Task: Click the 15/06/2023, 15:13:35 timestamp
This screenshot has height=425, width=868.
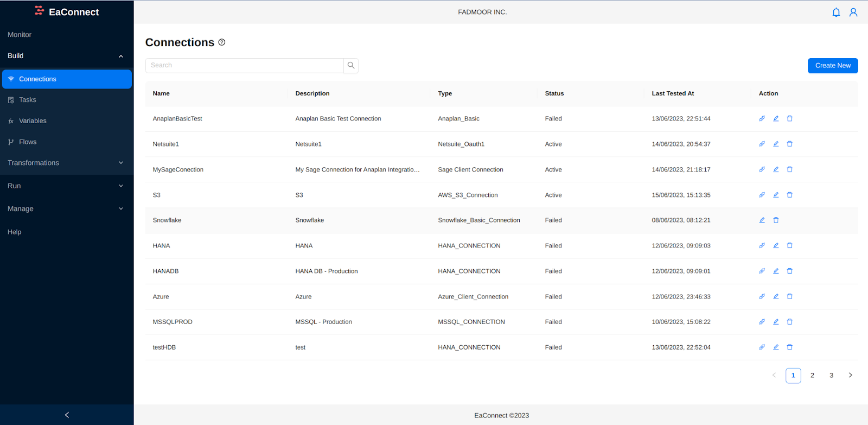Action: point(681,195)
